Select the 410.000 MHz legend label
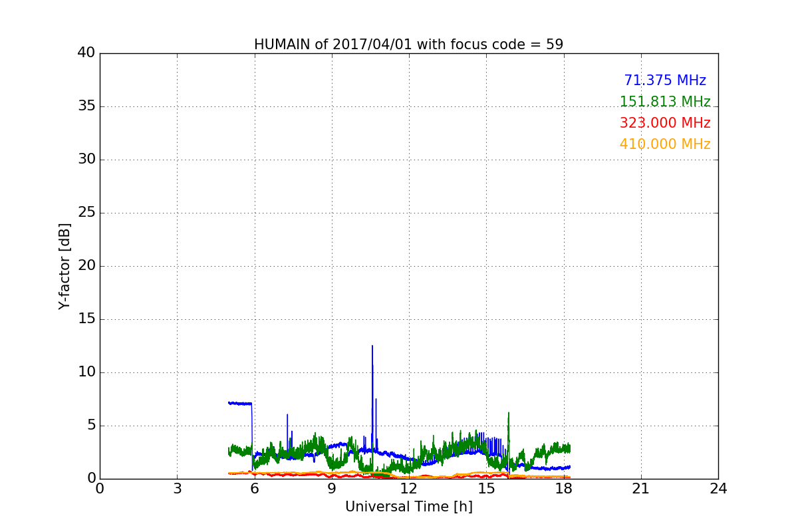 665,144
